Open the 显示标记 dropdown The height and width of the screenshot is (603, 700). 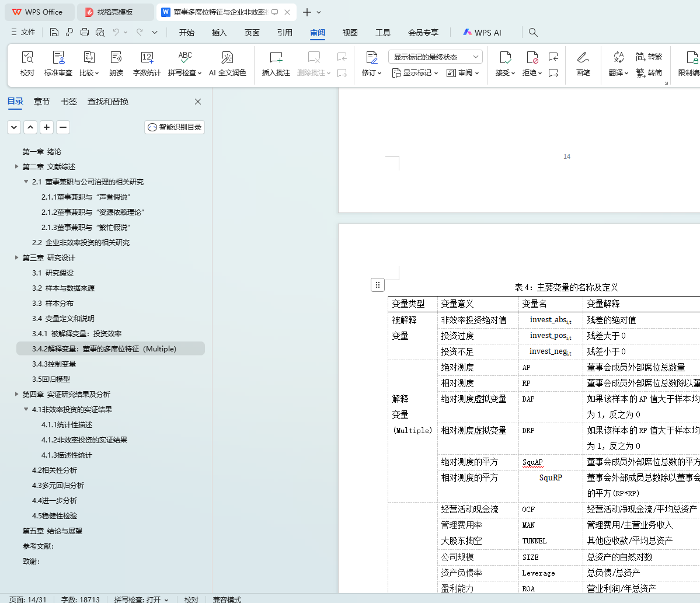(415, 73)
